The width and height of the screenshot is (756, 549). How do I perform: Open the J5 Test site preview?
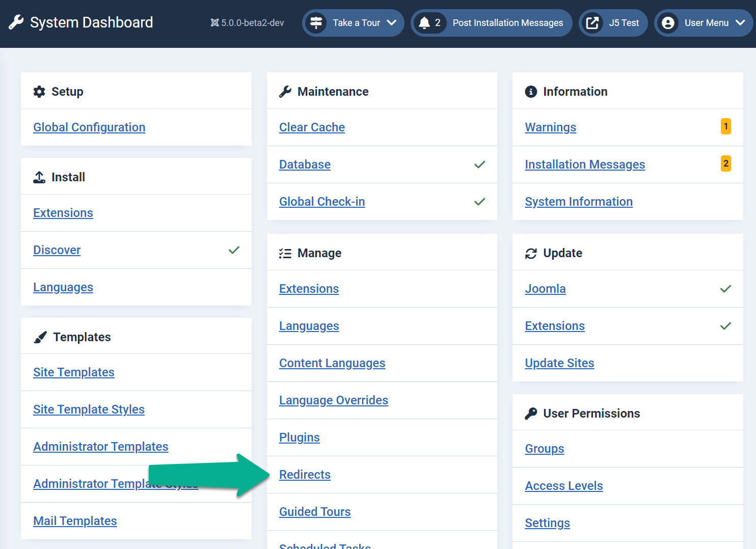point(613,23)
